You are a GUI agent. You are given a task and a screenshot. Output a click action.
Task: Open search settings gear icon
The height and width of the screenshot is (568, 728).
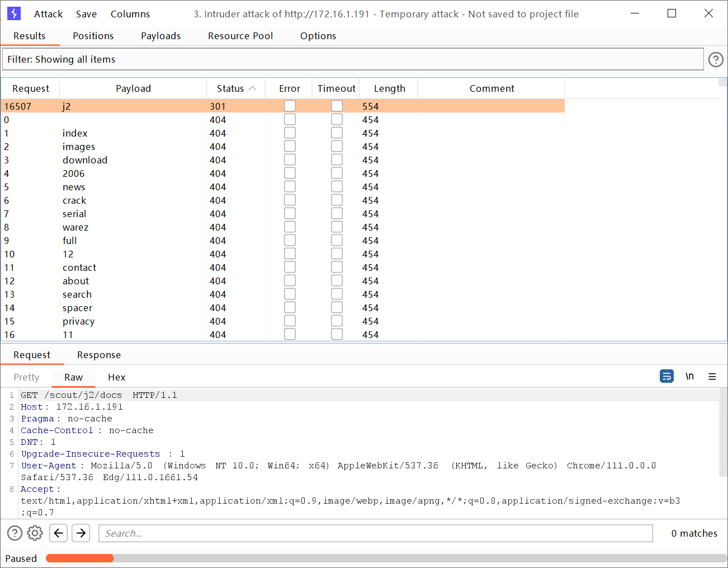pos(35,533)
